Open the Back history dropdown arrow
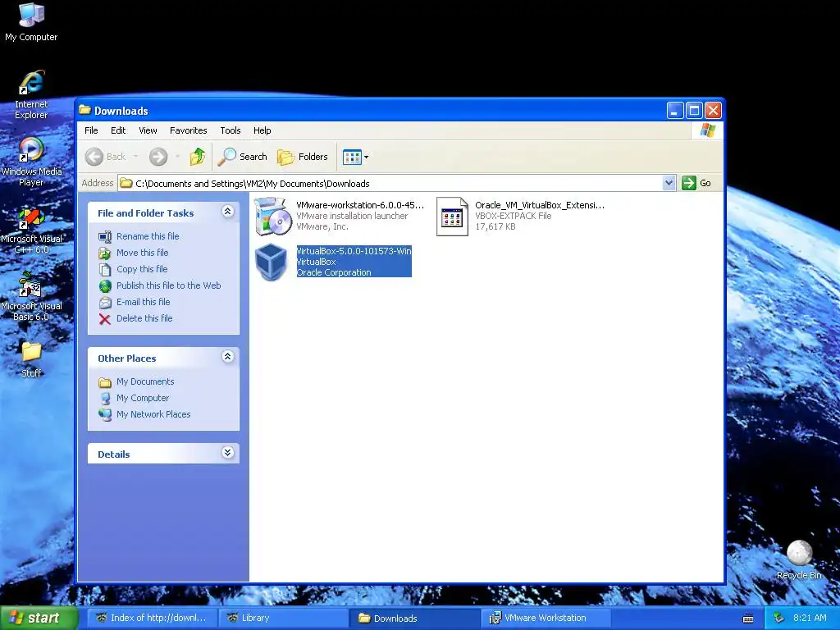 tap(135, 157)
